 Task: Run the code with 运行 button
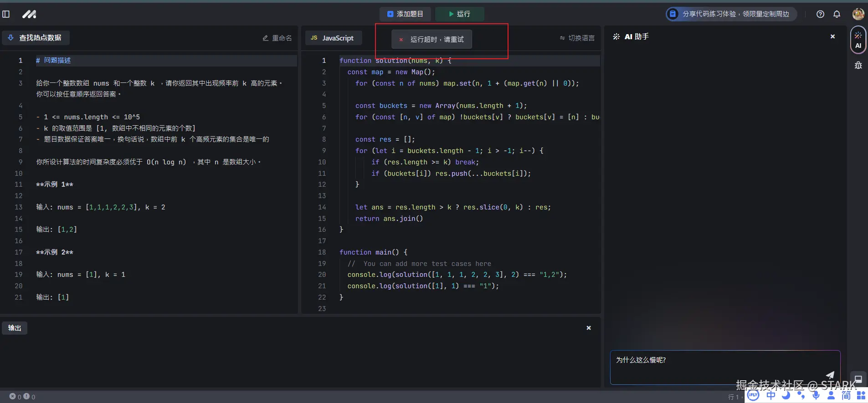[x=459, y=14]
